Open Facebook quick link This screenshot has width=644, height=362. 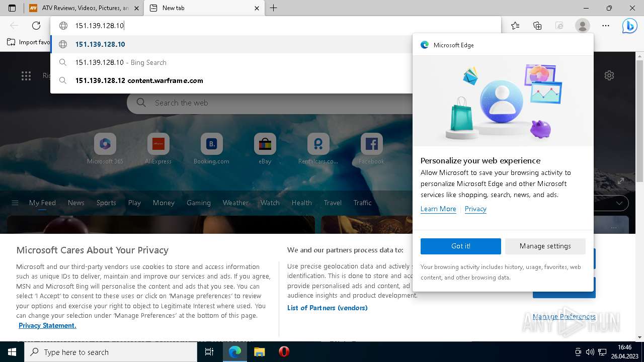[x=371, y=149]
